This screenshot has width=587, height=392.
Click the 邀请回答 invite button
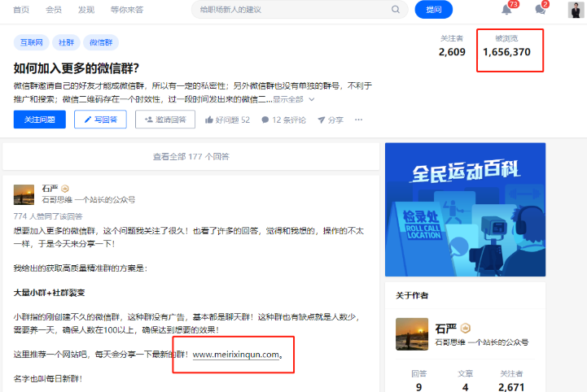(x=165, y=120)
